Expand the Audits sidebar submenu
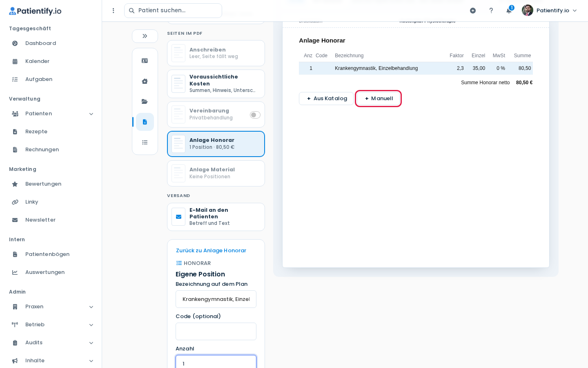 (91, 343)
